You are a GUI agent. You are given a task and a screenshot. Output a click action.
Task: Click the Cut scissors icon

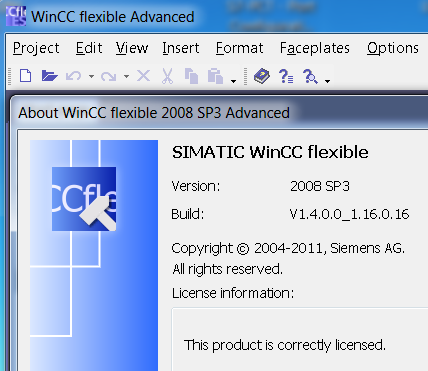[x=167, y=76]
